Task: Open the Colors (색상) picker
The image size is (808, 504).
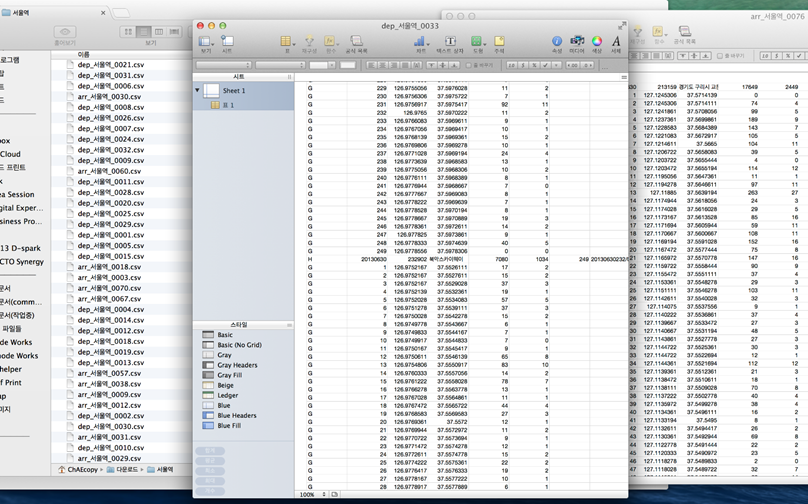Action: (597, 42)
